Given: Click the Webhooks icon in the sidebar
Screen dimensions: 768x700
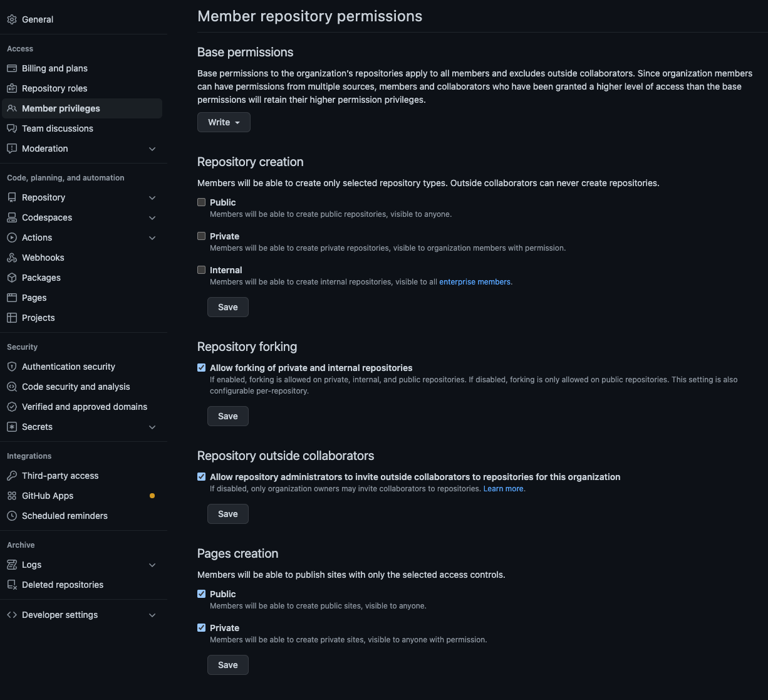Looking at the screenshot, I should [x=11, y=258].
